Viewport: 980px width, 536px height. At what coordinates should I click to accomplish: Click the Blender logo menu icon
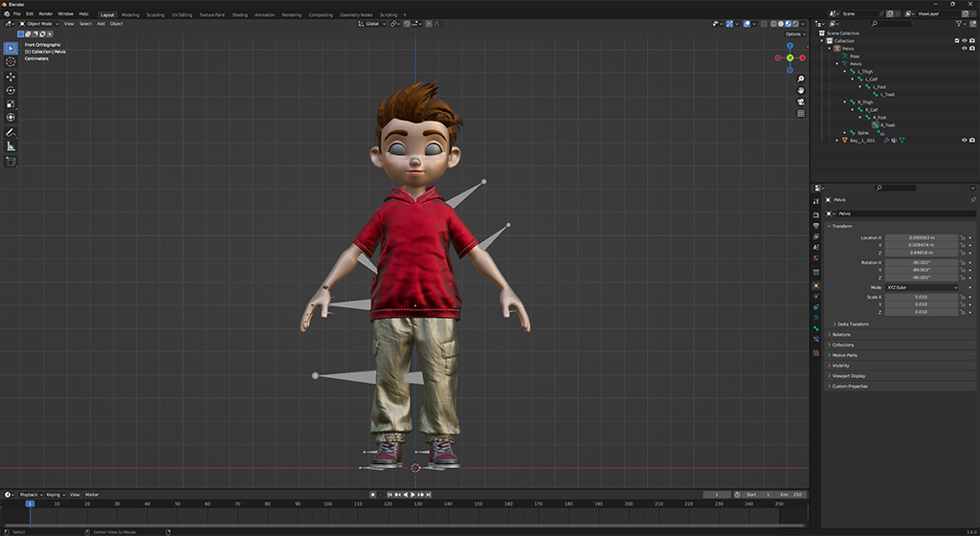[7, 13]
